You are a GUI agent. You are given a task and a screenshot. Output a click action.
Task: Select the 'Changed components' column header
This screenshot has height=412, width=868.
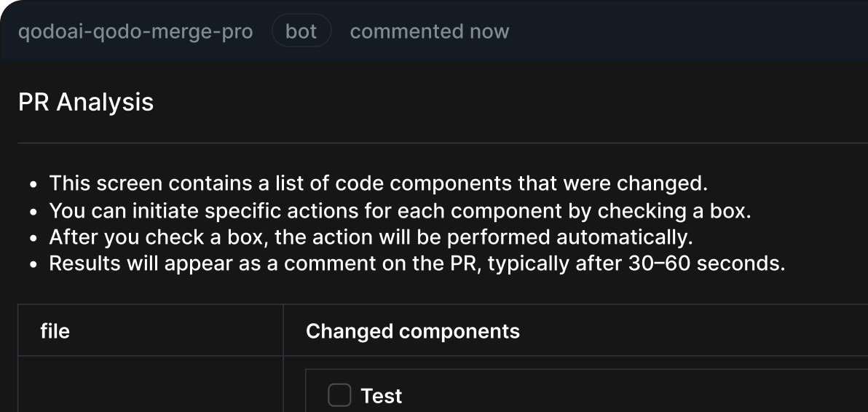(x=412, y=331)
